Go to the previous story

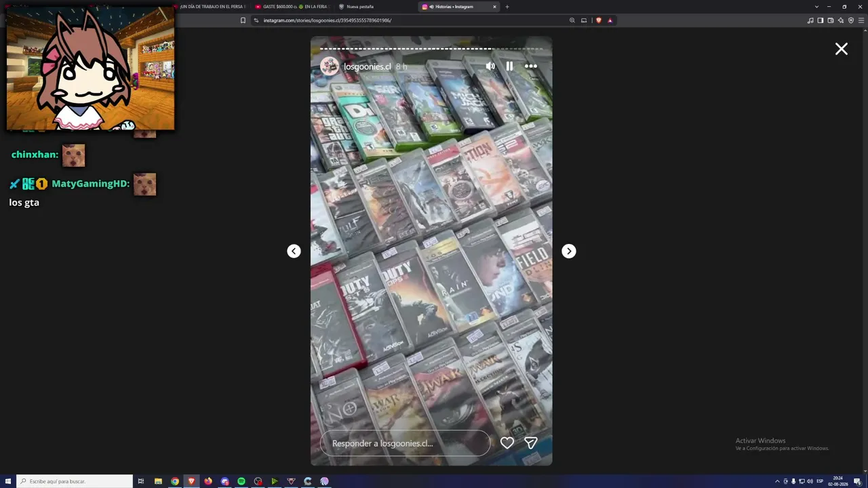pos(294,251)
